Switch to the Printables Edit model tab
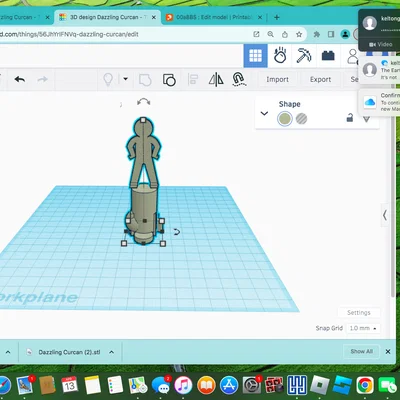Viewport: 400px width, 400px height. [x=214, y=17]
